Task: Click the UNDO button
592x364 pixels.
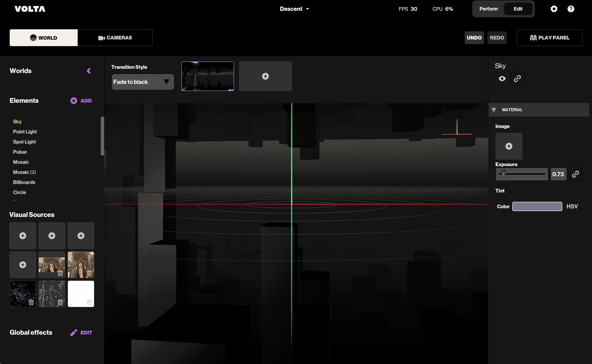Action: (474, 38)
